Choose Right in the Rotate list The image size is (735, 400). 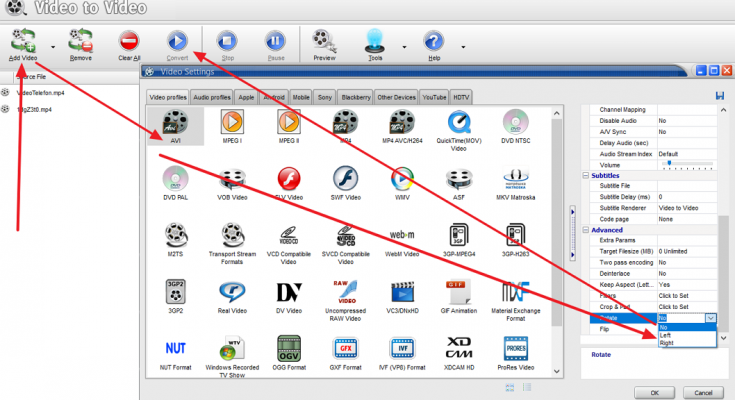pyautogui.click(x=687, y=343)
